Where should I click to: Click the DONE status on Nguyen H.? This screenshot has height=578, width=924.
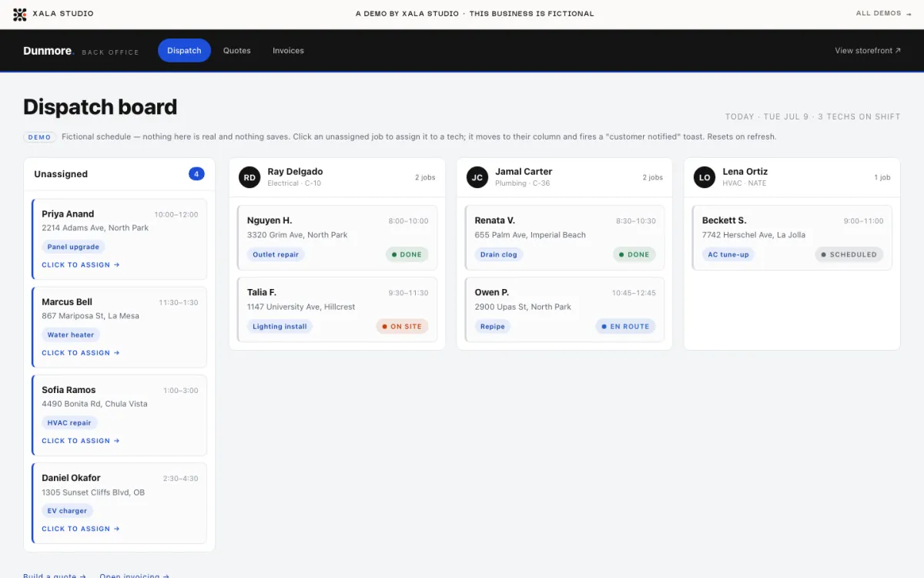[407, 254]
